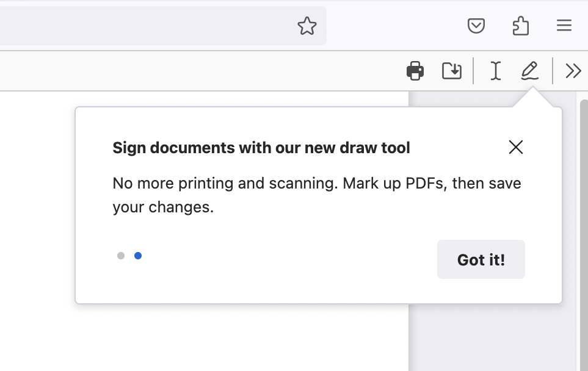Expand the PDF Tools double-chevron menu

pyautogui.click(x=573, y=71)
